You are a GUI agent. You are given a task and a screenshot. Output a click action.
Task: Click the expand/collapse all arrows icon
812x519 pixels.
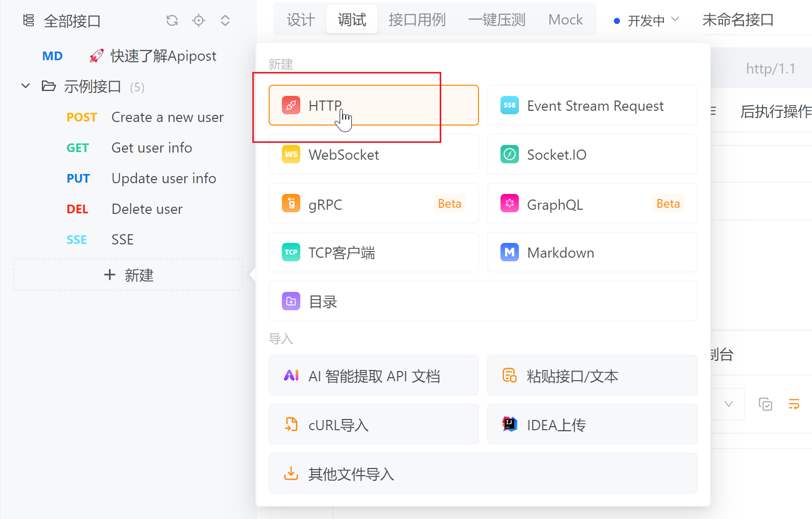(225, 20)
